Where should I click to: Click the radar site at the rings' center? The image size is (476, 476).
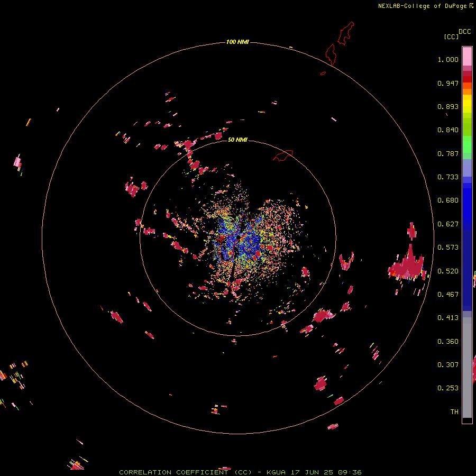pyautogui.click(x=238, y=239)
